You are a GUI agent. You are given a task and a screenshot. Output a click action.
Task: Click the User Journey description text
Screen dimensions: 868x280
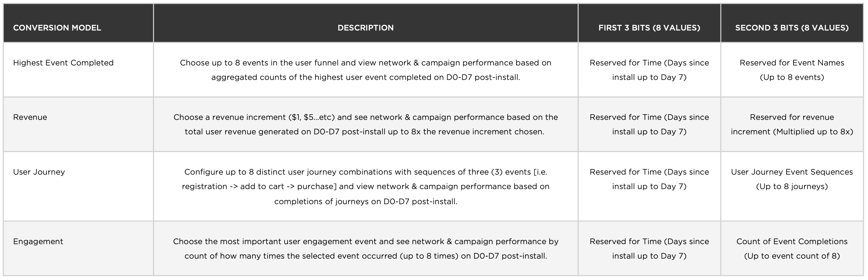[x=365, y=187]
